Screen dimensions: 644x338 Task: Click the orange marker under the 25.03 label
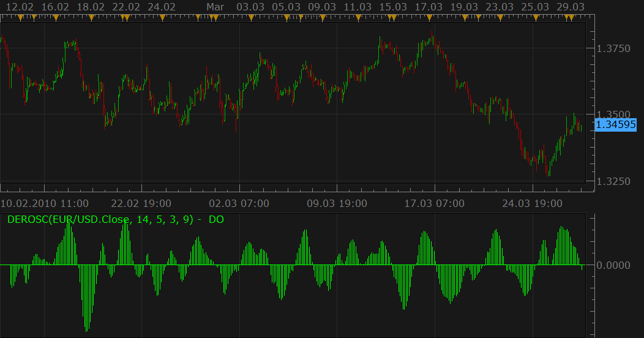[536, 18]
